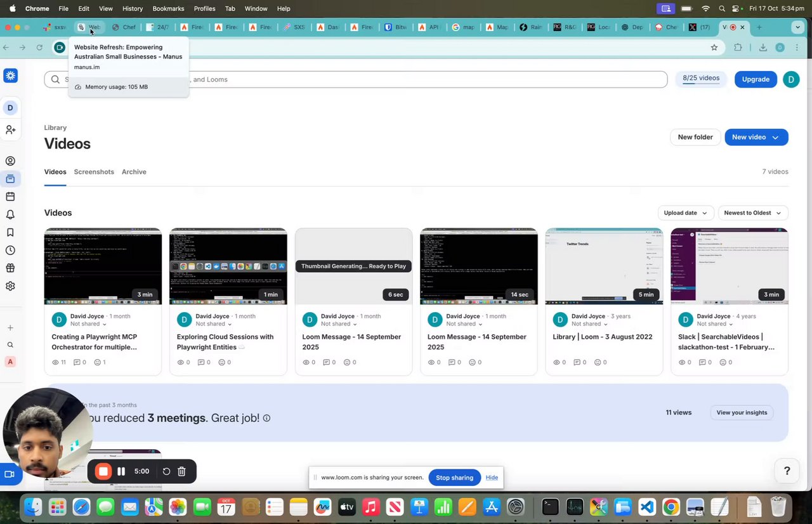Open the Slack SearchableVideos video thumbnail

tap(730, 266)
